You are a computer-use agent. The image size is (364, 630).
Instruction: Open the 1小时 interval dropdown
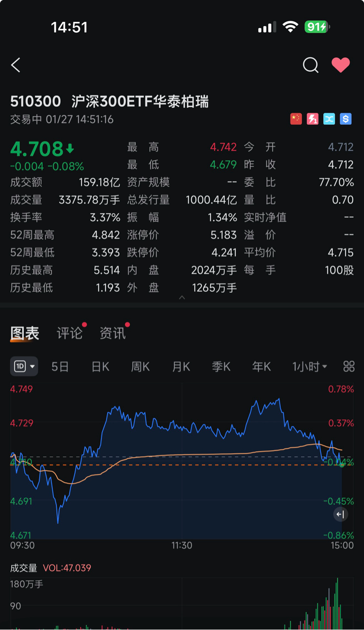(x=309, y=366)
